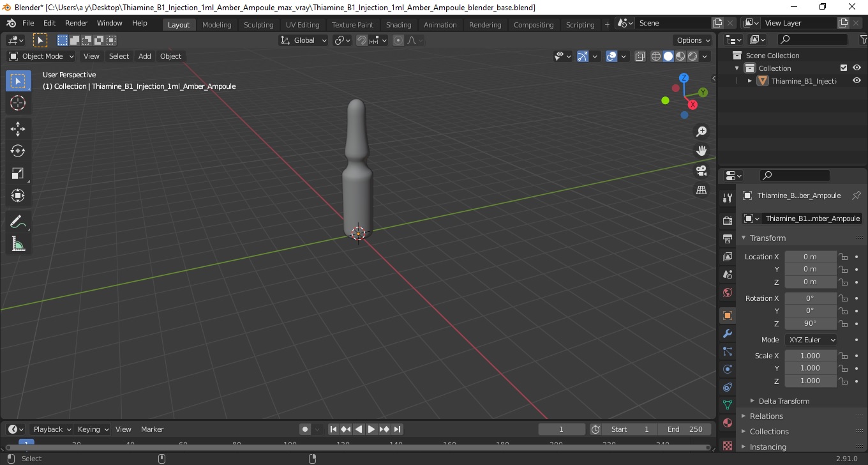Switch to the UV Editing workspace tab

[x=303, y=25]
